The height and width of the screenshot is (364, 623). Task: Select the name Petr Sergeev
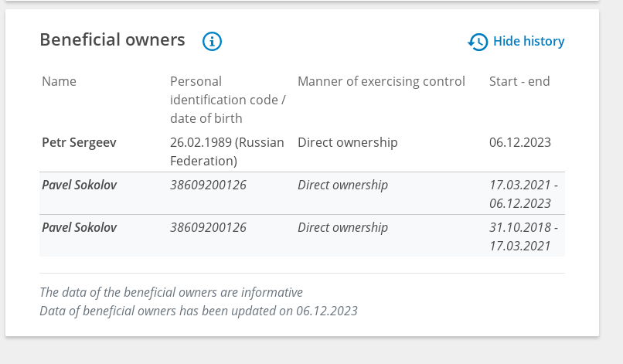[79, 142]
